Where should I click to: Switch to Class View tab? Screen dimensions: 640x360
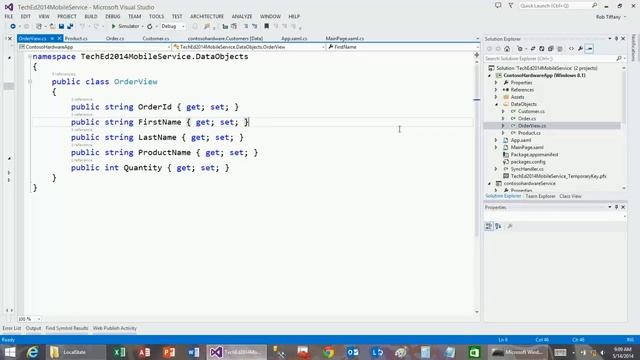pos(570,196)
